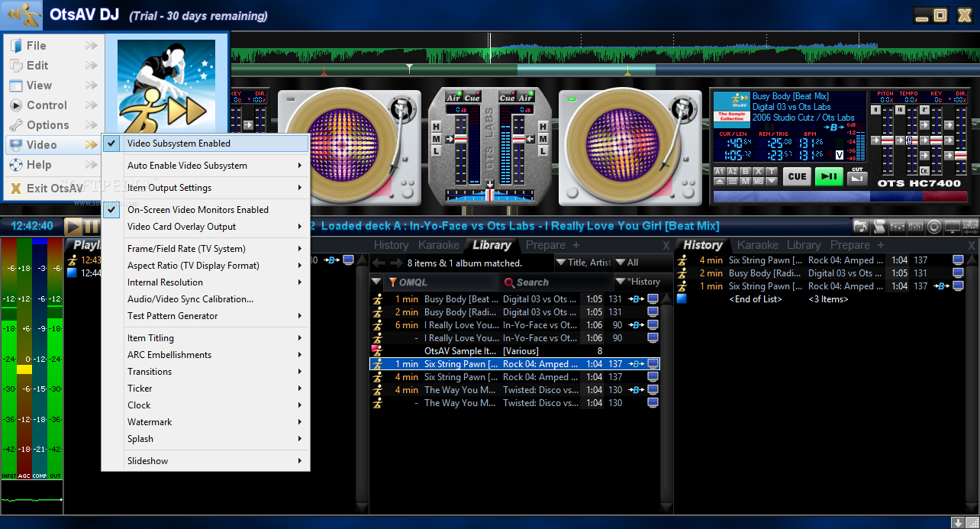The height and width of the screenshot is (529, 980).
Task: Click the A1 button on deck B
Action: (720, 172)
